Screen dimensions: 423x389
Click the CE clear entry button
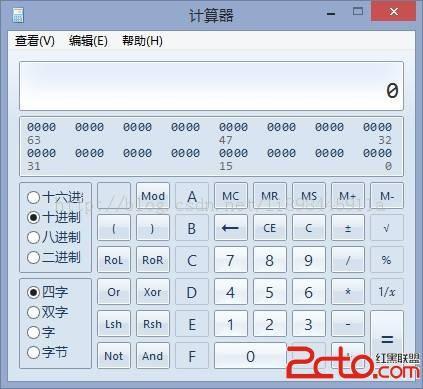(270, 228)
